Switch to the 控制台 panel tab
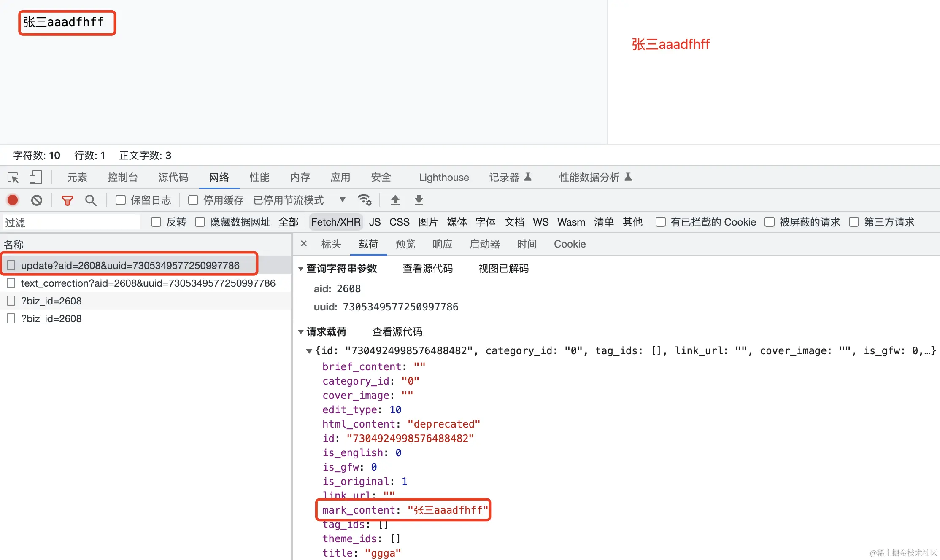Screen dimensions: 940x560 click(x=122, y=178)
